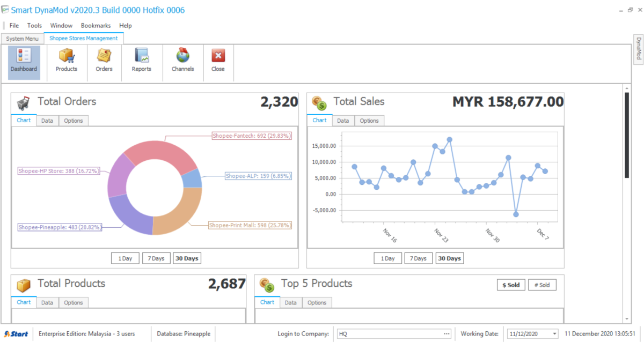644x343 pixels.
Task: Click the lowest negative sales data point
Action: pos(516,214)
